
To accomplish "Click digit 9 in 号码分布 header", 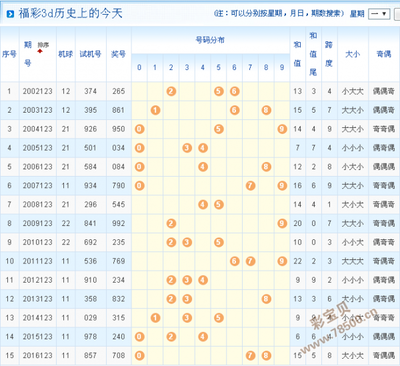I will 282,68.
